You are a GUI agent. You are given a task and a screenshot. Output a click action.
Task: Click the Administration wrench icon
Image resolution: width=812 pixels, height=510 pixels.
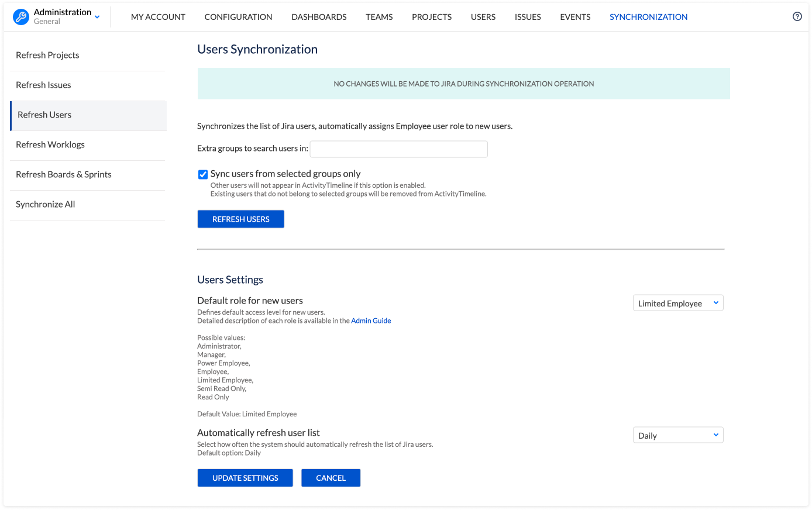click(x=21, y=17)
